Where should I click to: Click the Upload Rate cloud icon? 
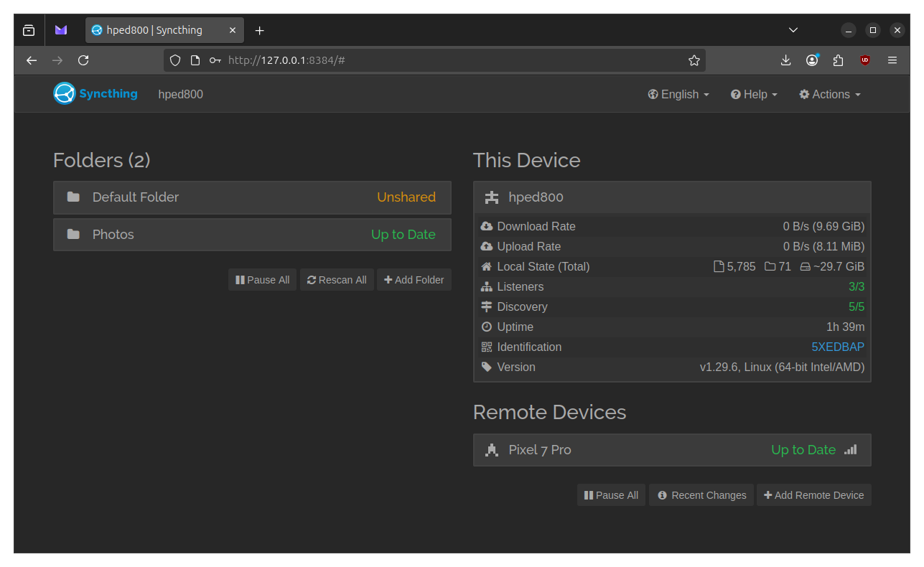click(x=487, y=246)
